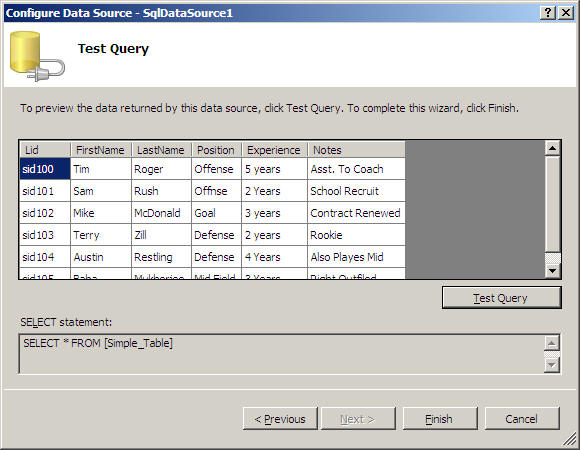
Task: Click the Offense position cell
Action: [216, 169]
